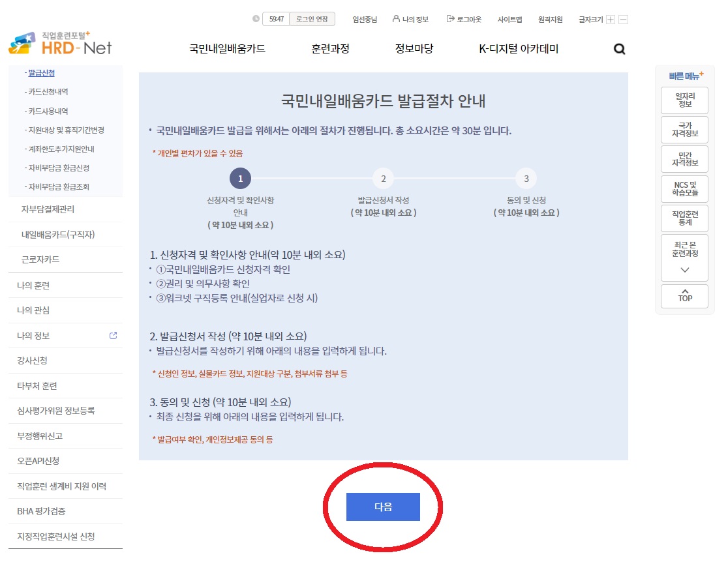Image resolution: width=728 pixels, height=562 pixels.
Task: Open the 정보마당 menu
Action: click(414, 48)
